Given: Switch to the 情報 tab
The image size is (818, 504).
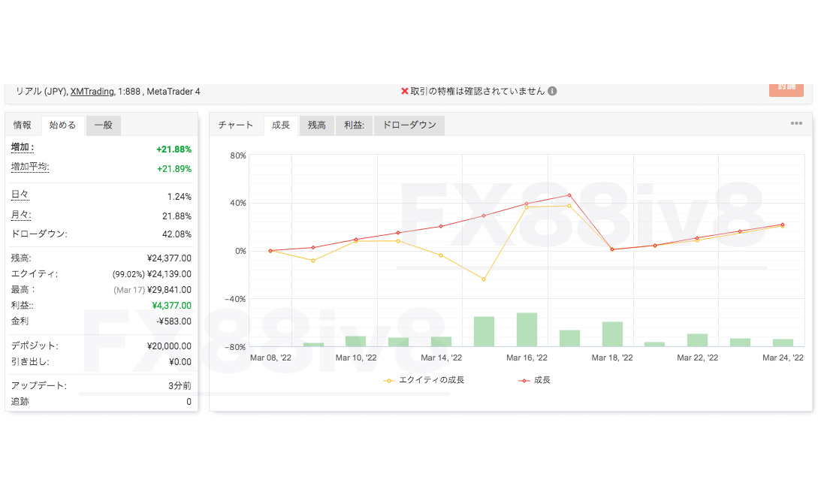Looking at the screenshot, I should pos(23,125).
